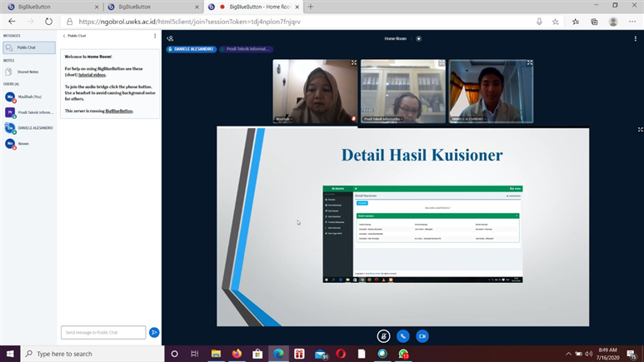
Task: Open the Public Chat options menu
Action: tap(155, 36)
